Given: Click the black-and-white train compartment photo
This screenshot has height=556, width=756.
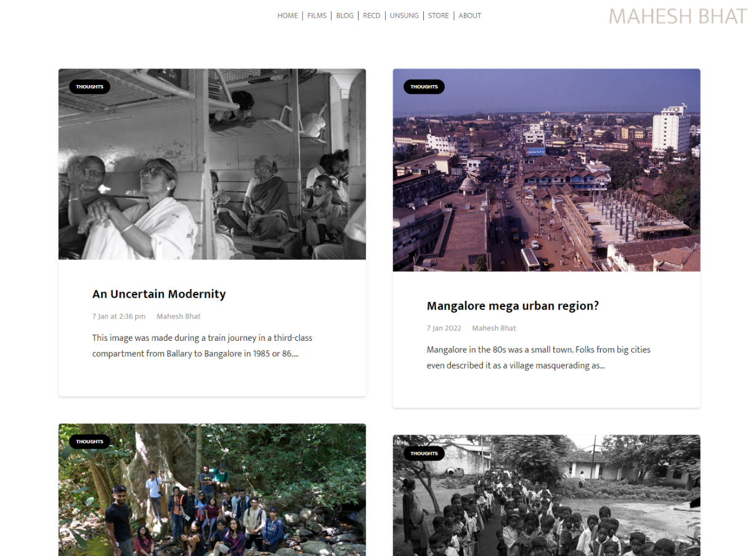Looking at the screenshot, I should (212, 164).
